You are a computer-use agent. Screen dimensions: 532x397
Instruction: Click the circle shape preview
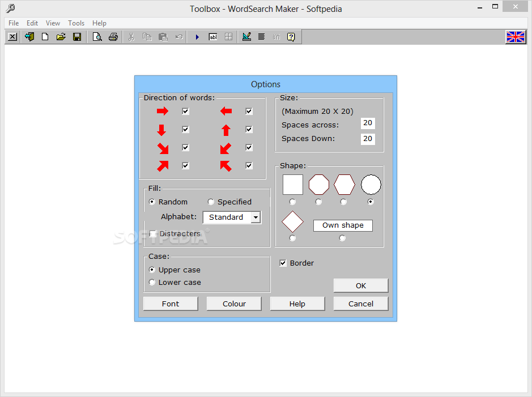371,185
